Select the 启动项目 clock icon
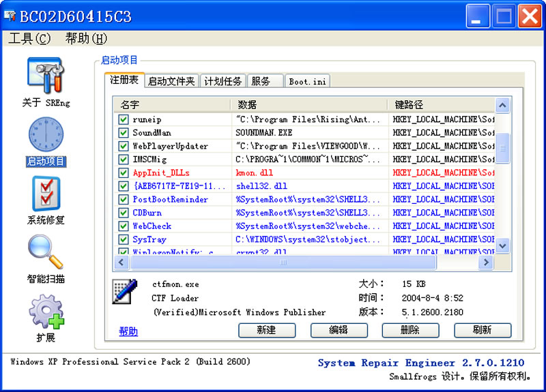546x392 pixels. point(46,134)
